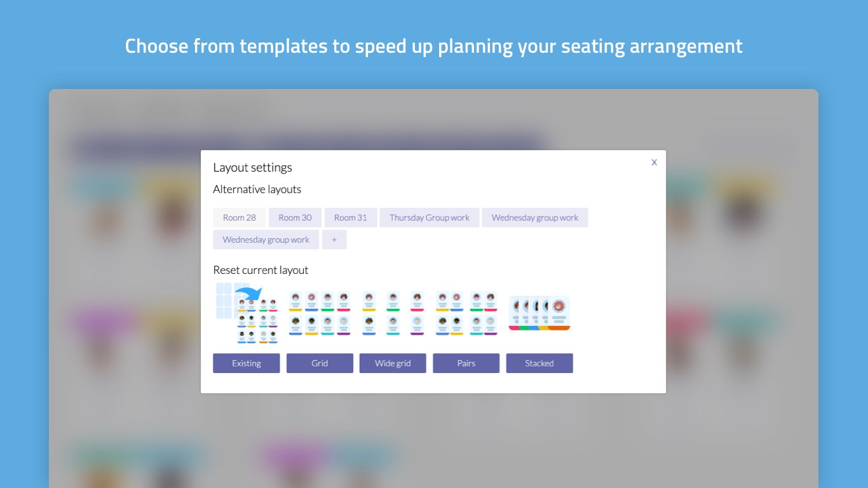
Task: Choose the Pairs layout preview image
Action: tap(466, 313)
